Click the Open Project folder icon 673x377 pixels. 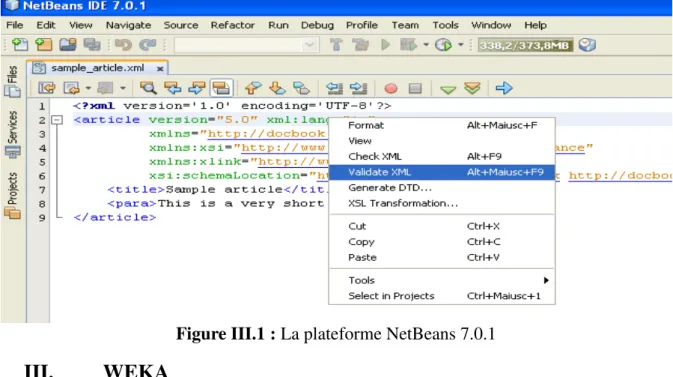coord(68,45)
